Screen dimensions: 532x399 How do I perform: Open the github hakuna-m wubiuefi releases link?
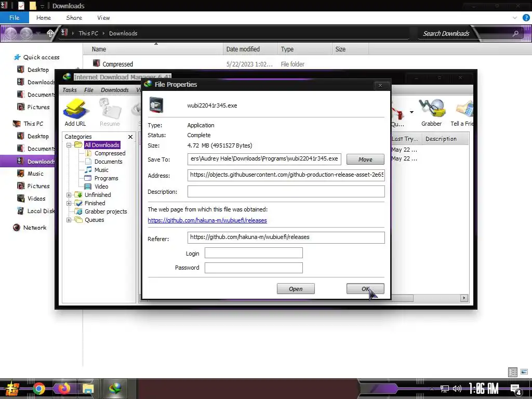pyautogui.click(x=207, y=220)
